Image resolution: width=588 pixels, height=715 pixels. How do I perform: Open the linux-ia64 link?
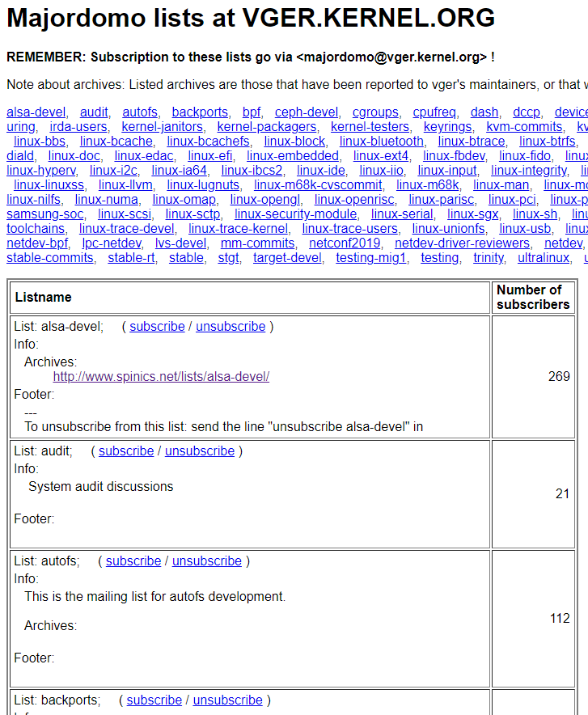pos(179,171)
